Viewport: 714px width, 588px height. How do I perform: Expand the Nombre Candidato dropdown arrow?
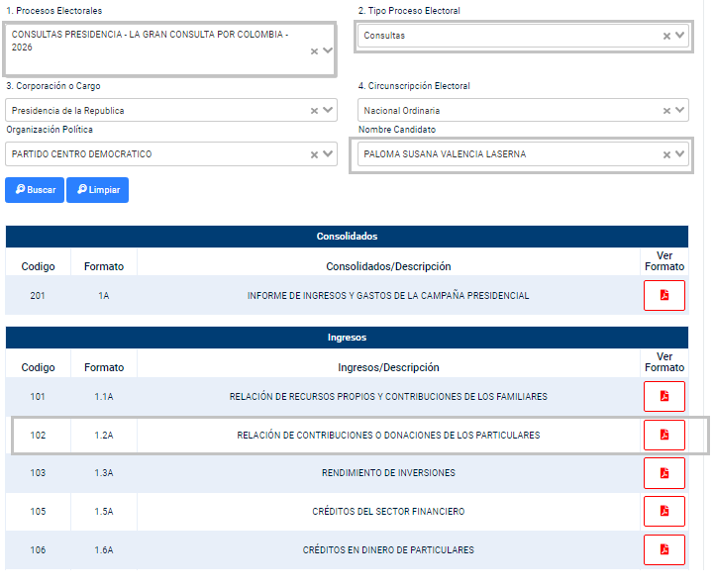[680, 153]
